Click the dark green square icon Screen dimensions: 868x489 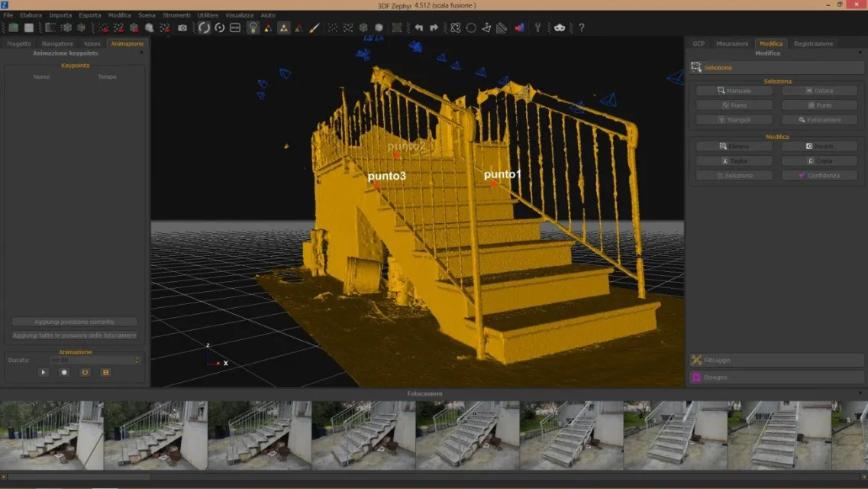coord(397,28)
